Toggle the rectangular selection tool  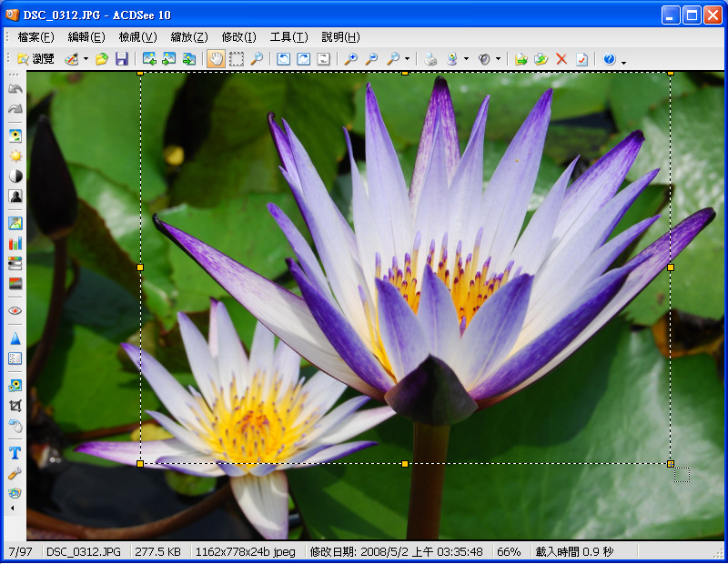pos(237,59)
